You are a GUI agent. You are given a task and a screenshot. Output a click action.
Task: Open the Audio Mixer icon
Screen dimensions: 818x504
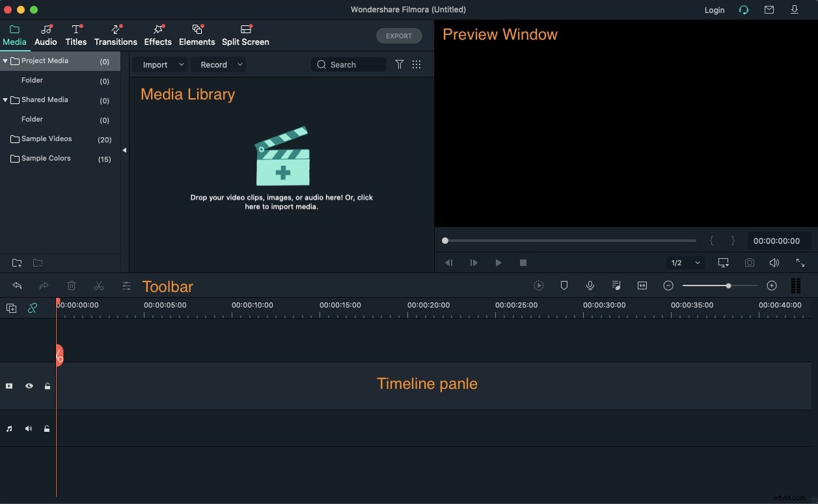[x=616, y=285]
